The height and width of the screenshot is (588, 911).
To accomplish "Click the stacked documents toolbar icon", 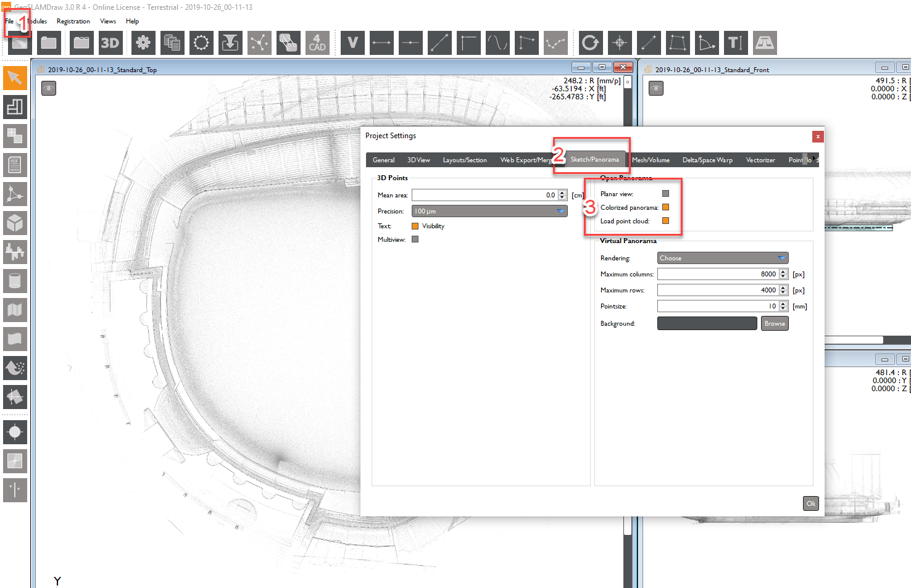I will [172, 43].
